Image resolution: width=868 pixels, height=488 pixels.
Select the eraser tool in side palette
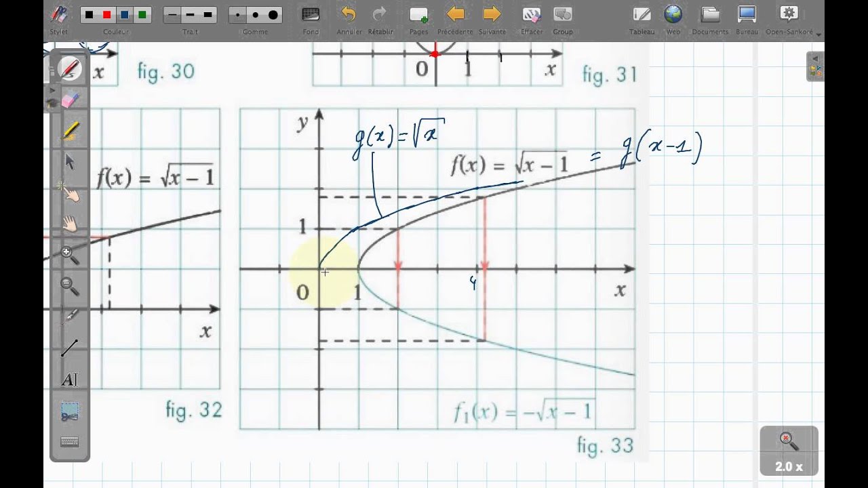pos(70,100)
